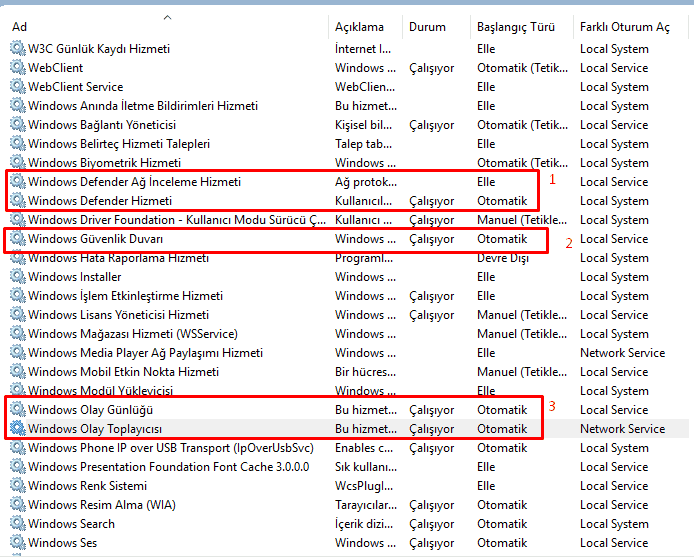Screen dimensions: 694x558
Task: Click gear icon of Windows Renk Sistemi
Action: [x=18, y=485]
